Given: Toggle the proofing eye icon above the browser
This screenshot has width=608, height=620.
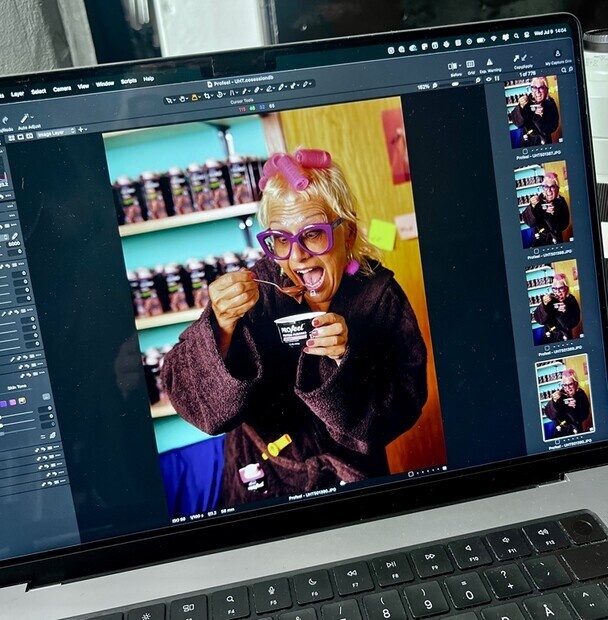Looking at the screenshot, I should 489,79.
